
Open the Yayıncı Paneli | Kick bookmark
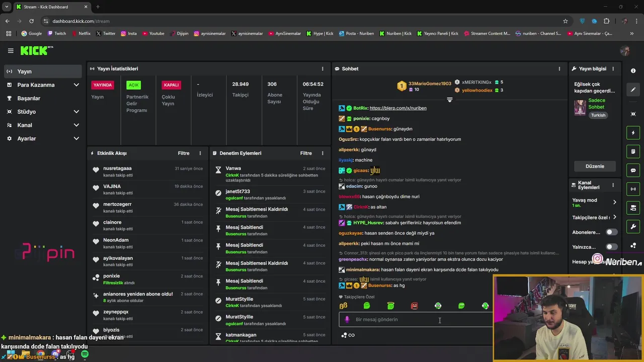pos(437,34)
